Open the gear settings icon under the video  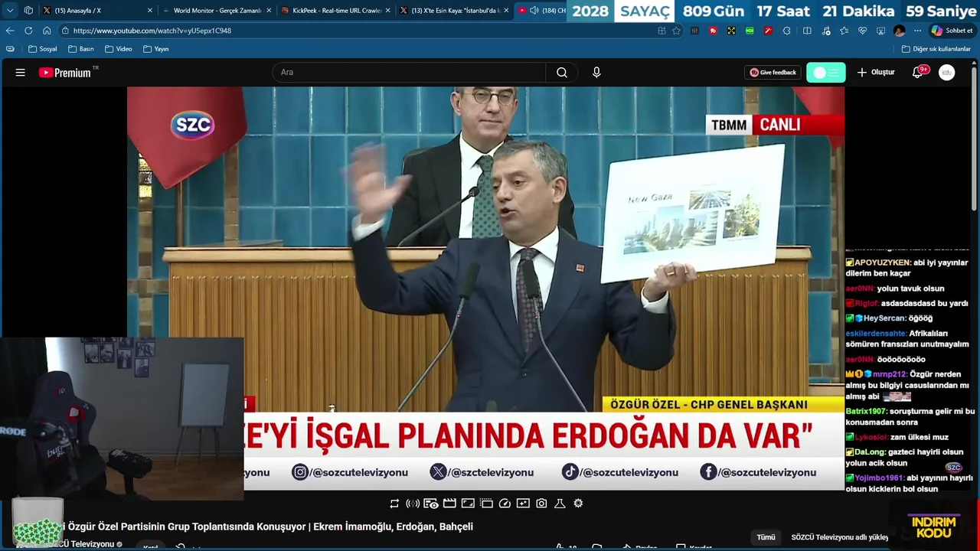(578, 504)
